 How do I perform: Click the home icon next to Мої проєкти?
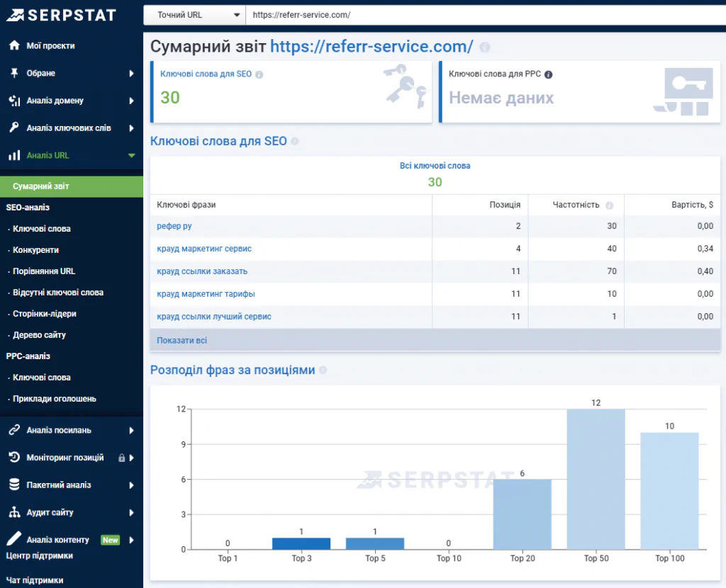pos(14,45)
